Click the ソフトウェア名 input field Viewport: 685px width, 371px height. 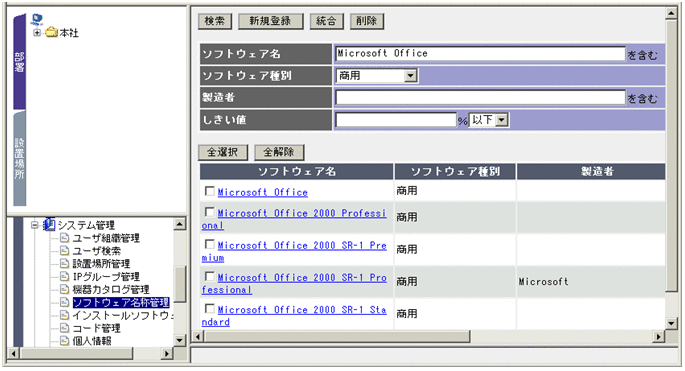(480, 53)
